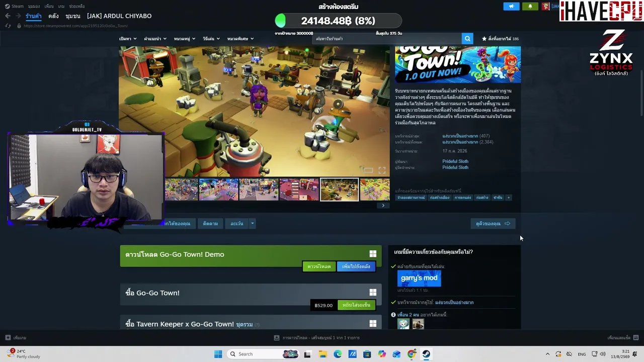Click the Windows icon on the Tavern Keeper bundle row
Image resolution: width=644 pixels, height=362 pixels.
[x=373, y=324]
